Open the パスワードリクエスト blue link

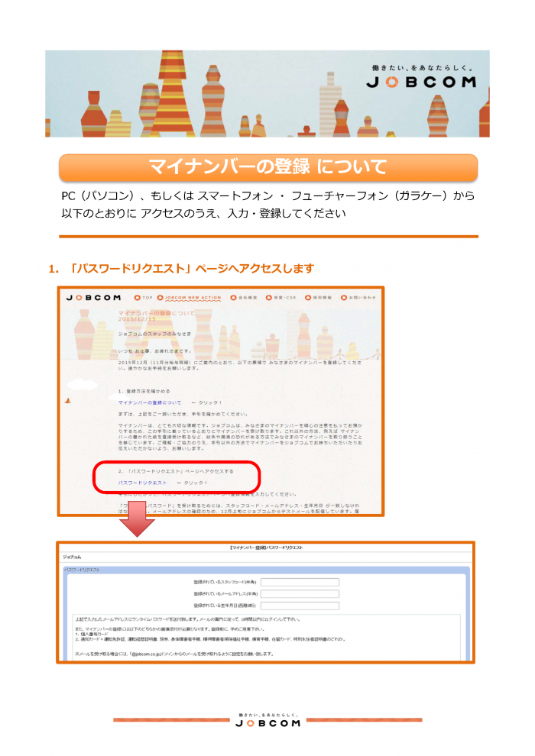(142, 483)
